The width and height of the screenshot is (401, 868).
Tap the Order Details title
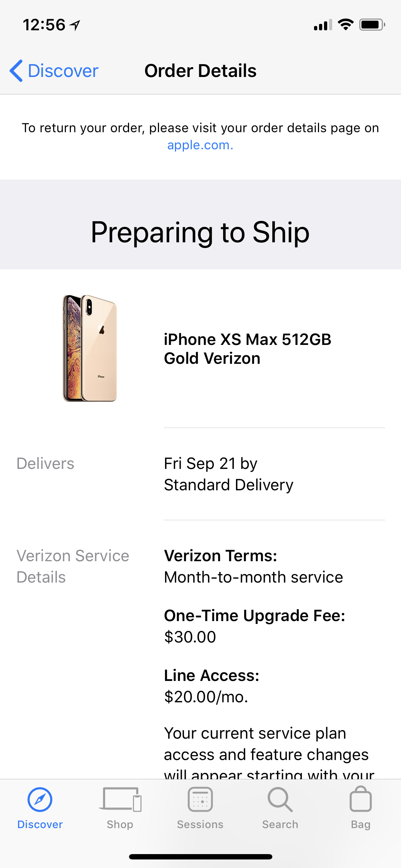click(200, 71)
